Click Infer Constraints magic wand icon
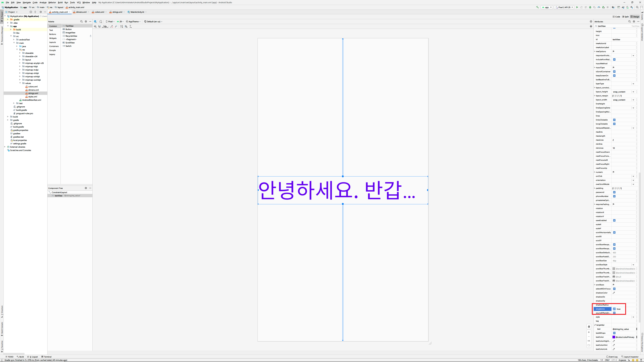644x362 pixels. tap(116, 26)
